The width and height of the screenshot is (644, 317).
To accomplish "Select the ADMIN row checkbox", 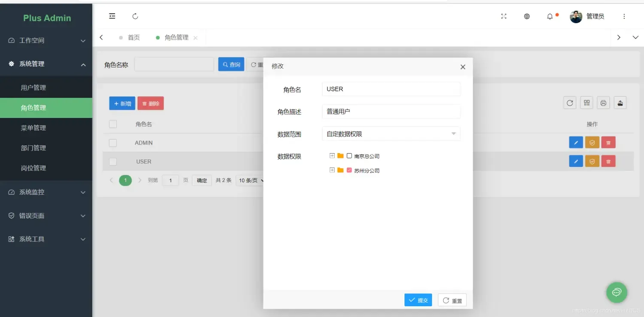I will 113,142.
